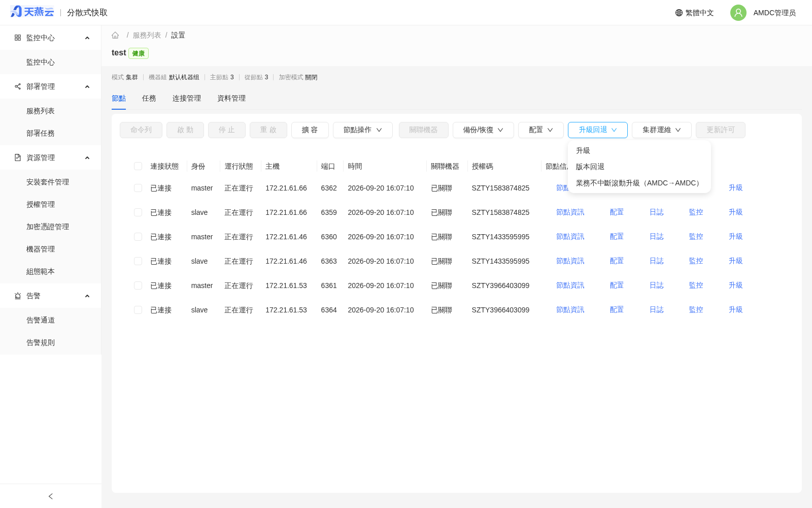The height and width of the screenshot is (508, 812).
Task: Click the home icon in breadcrumb
Action: [115, 35]
